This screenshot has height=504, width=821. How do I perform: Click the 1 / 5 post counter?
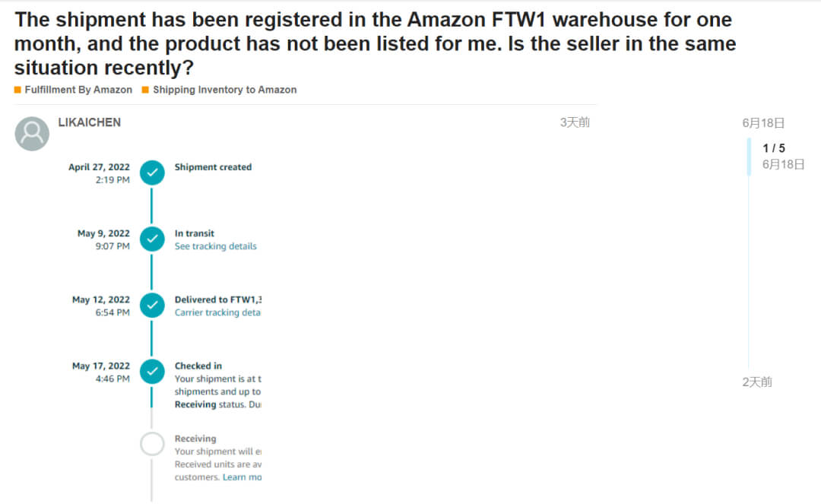click(774, 148)
